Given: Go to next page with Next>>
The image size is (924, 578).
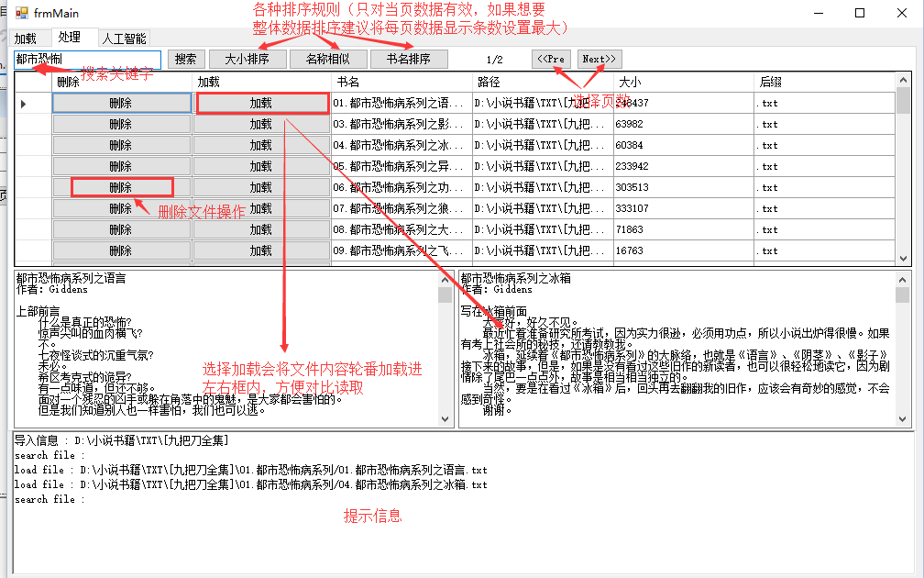Looking at the screenshot, I should [x=599, y=59].
